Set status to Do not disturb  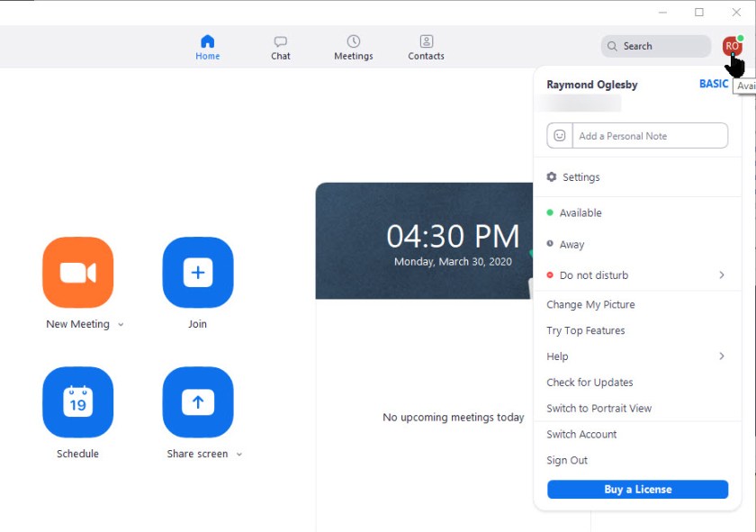pos(593,275)
